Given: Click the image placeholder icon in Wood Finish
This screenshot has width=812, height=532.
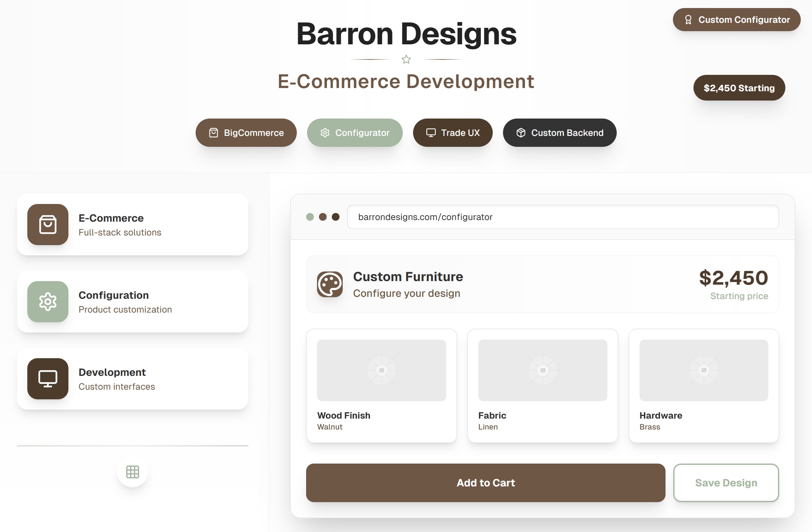Looking at the screenshot, I should pyautogui.click(x=382, y=370).
